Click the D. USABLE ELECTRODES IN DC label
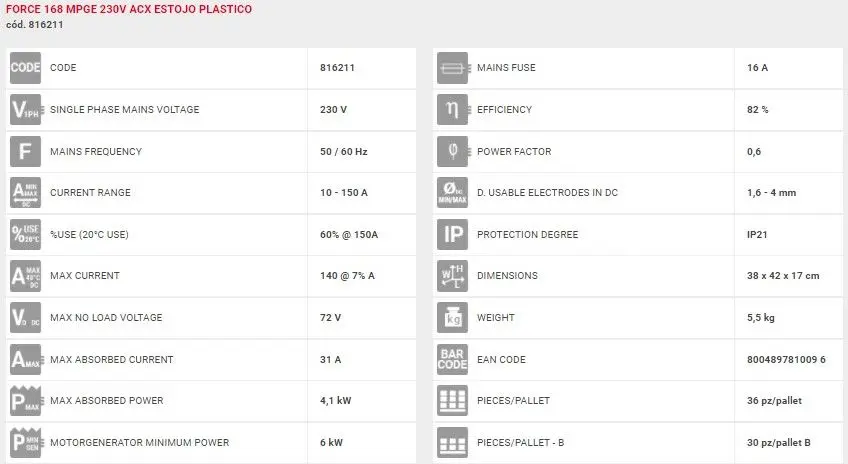Viewport: 848px width, 464px height. (x=547, y=193)
